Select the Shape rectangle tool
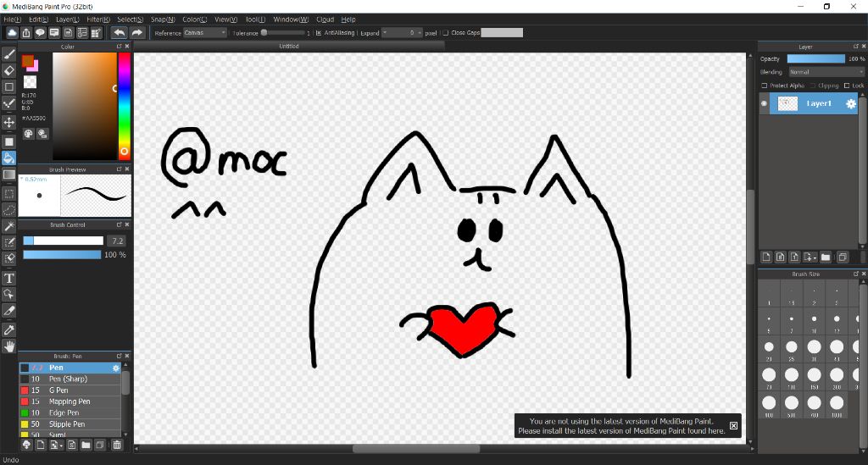Viewport: 868px width, 465px height. 8,86
